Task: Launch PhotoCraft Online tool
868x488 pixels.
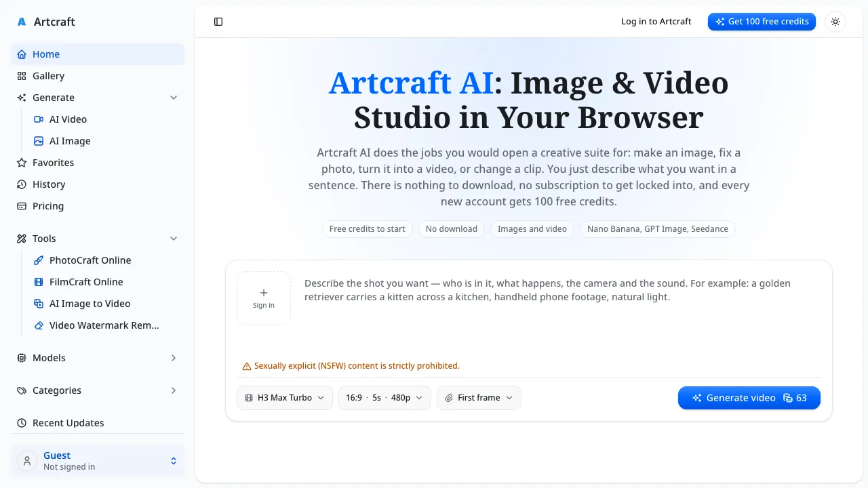Action: [x=106, y=260]
